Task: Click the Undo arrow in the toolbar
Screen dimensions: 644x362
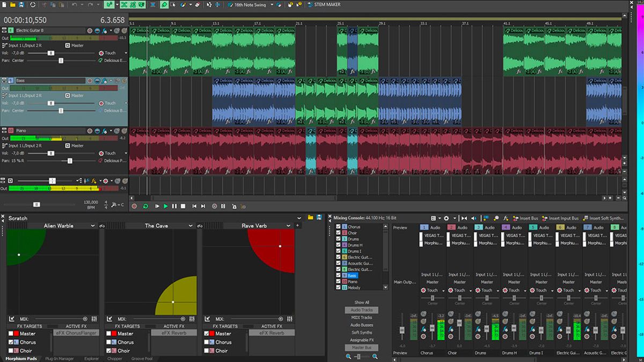Action: coord(75,4)
